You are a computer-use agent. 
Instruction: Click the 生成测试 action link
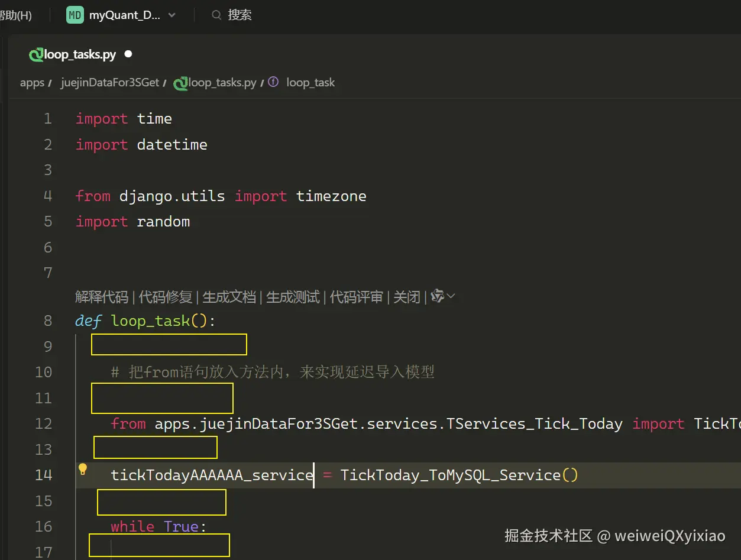tap(292, 296)
